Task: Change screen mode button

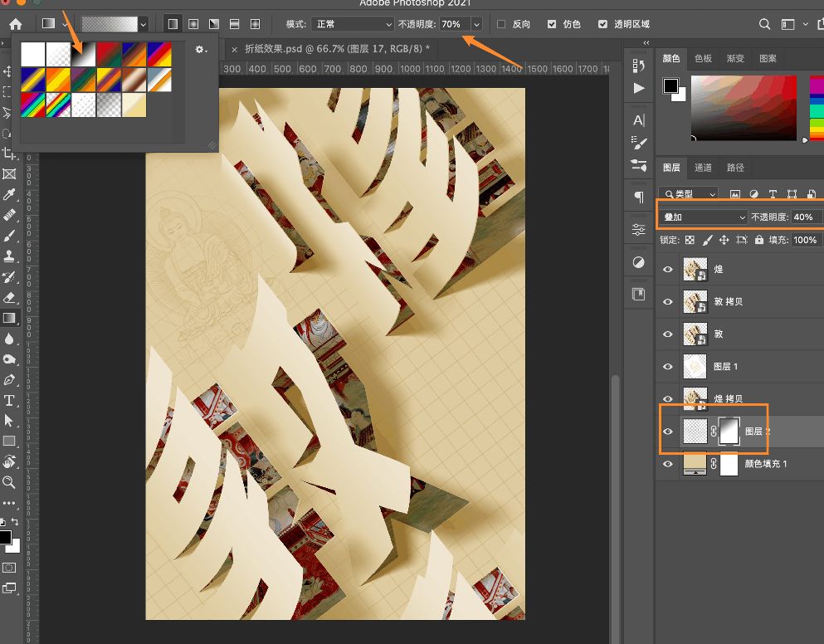Action: 9,588
